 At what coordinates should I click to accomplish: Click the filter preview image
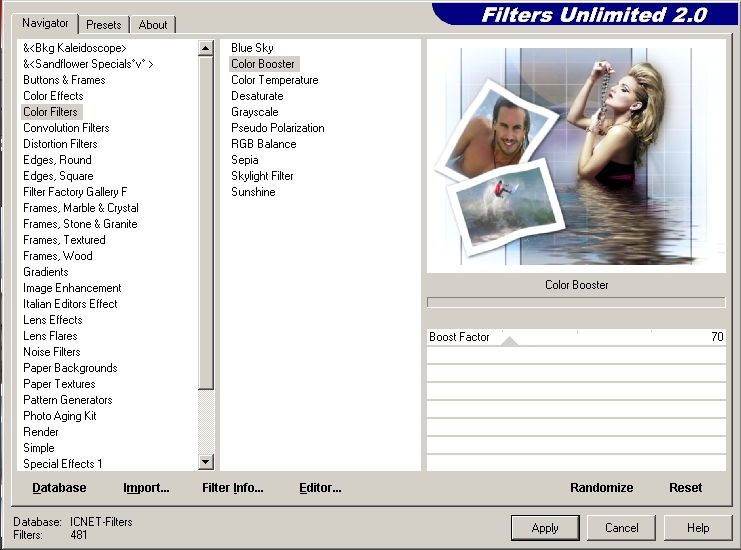576,156
